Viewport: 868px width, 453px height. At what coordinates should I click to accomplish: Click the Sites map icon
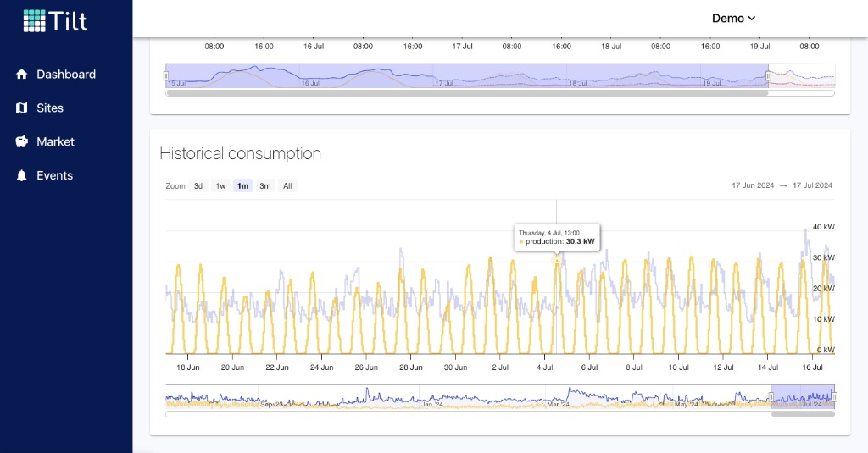pyautogui.click(x=22, y=108)
